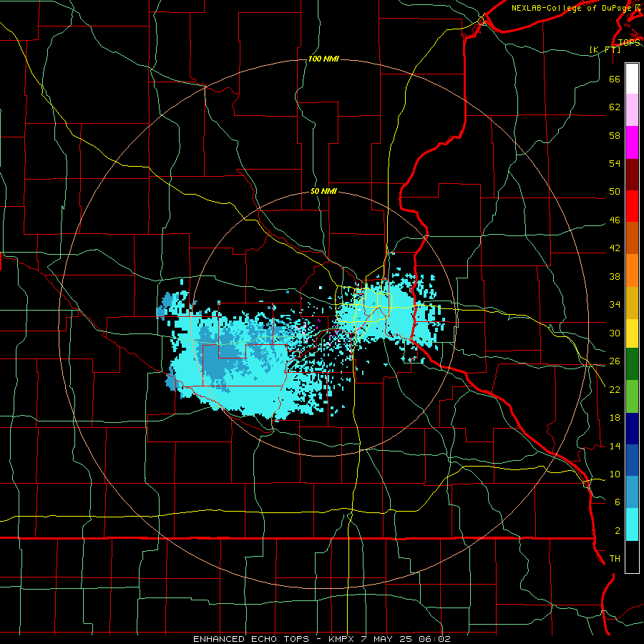Click the dark orange 46 kft swatch
Image resolution: width=644 pixels, height=644 pixels.
632,238
